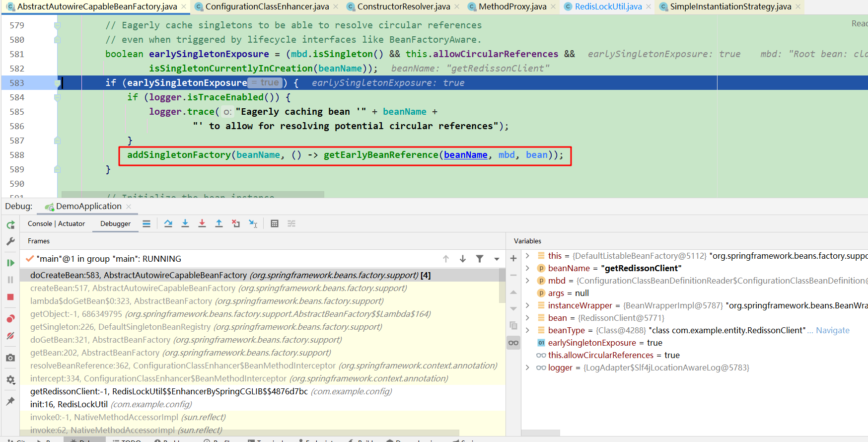Click the Run to Cursor icon

253,223
